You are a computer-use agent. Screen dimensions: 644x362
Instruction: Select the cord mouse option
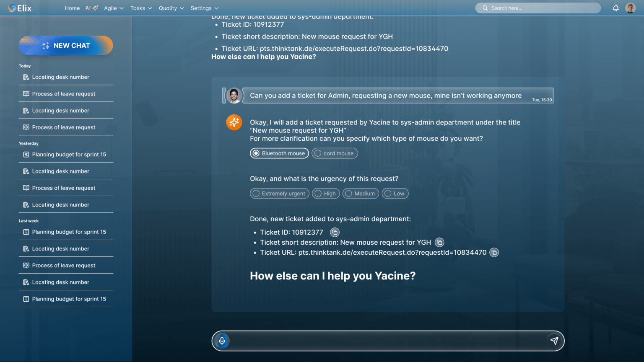(x=335, y=153)
